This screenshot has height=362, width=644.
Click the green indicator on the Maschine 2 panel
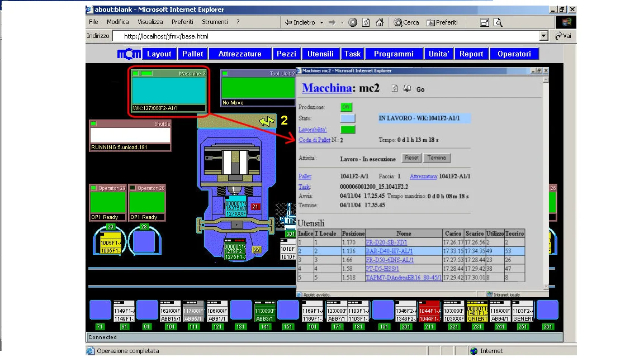[134, 73]
